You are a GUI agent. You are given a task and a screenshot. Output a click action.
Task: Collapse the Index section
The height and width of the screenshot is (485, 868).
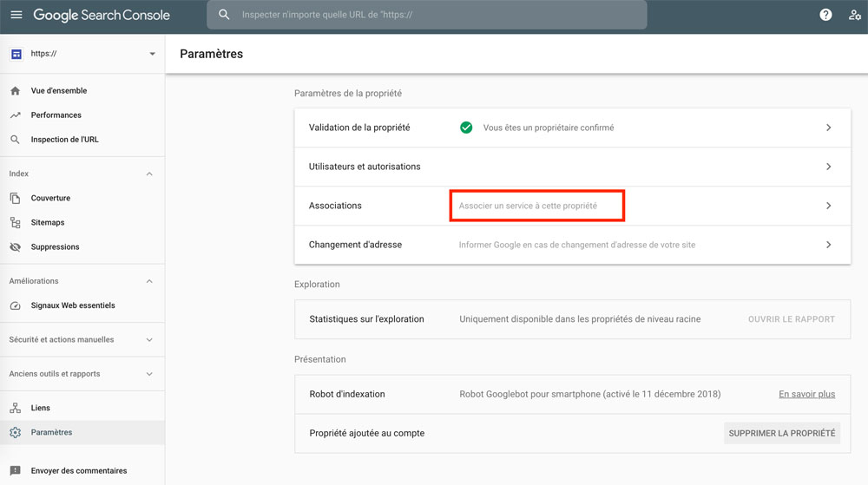pyautogui.click(x=149, y=174)
